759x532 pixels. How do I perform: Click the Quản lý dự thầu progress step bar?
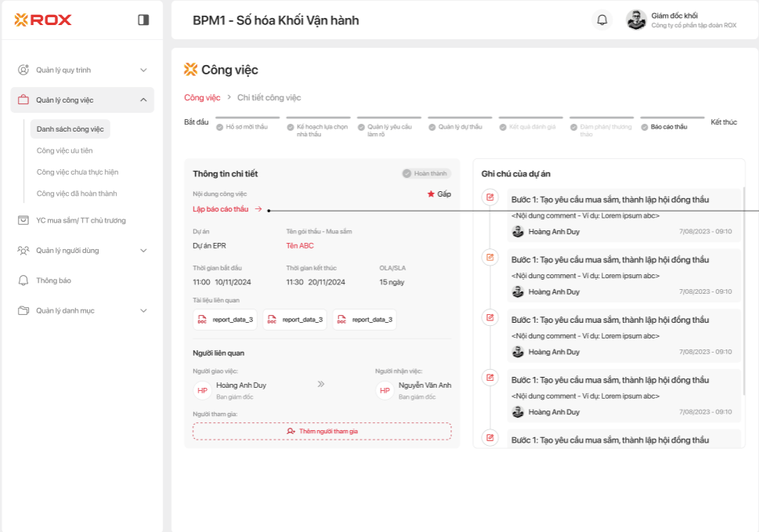(x=460, y=118)
